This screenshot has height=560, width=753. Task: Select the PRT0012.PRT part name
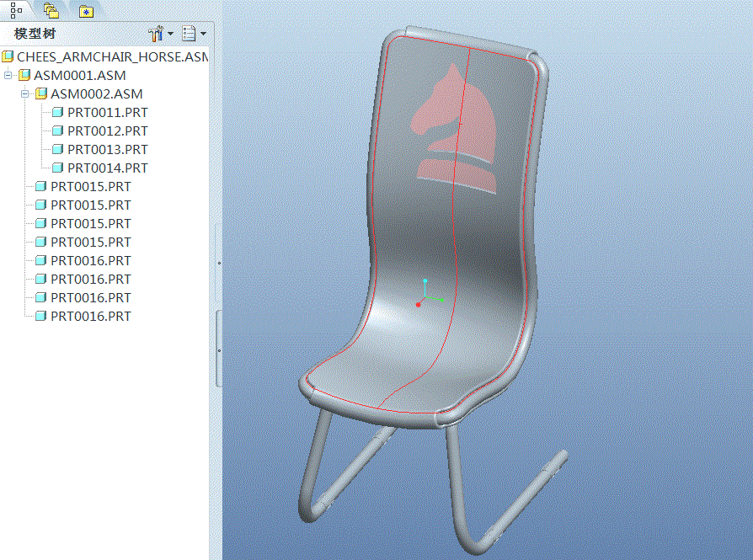pyautogui.click(x=108, y=131)
